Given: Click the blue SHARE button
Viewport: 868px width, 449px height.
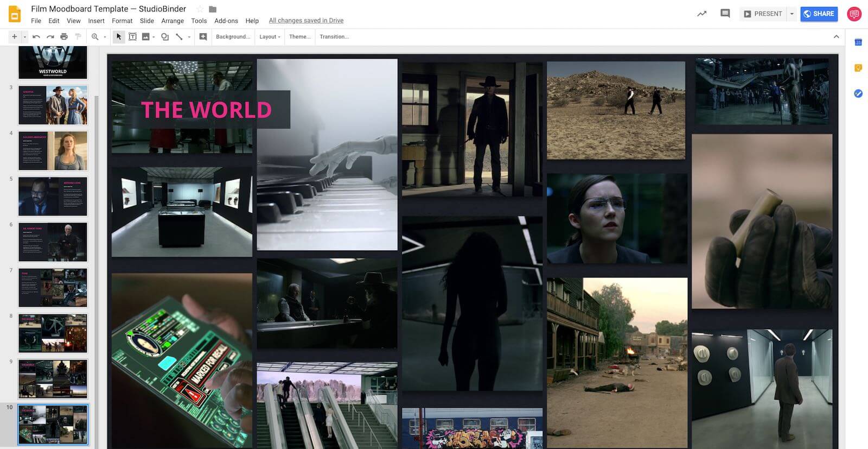Looking at the screenshot, I should [x=819, y=14].
